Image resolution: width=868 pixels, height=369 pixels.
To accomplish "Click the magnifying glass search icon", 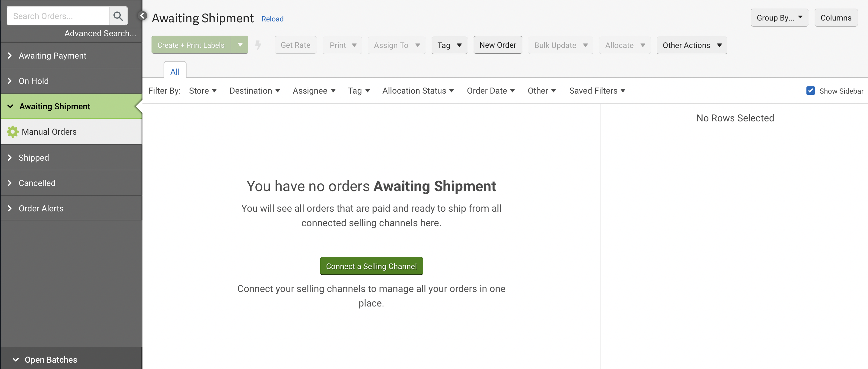I will (x=118, y=16).
